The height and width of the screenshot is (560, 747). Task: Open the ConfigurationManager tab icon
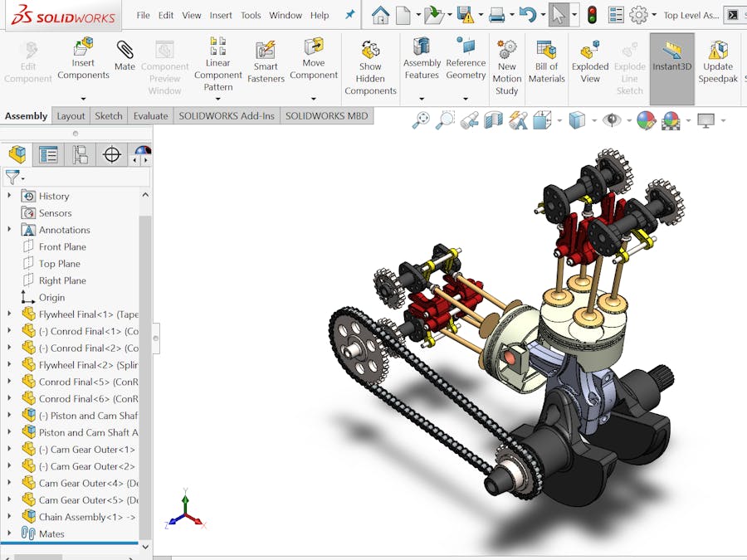tap(80, 154)
